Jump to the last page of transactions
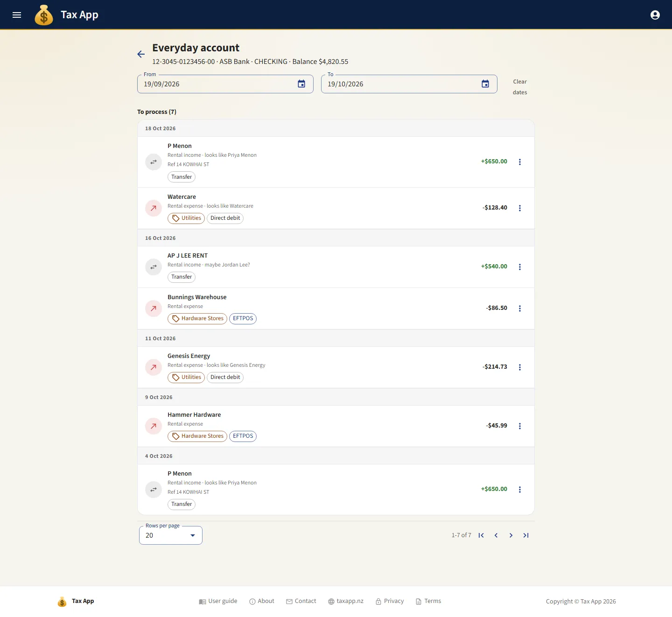The width and height of the screenshot is (672, 617). pos(526,535)
